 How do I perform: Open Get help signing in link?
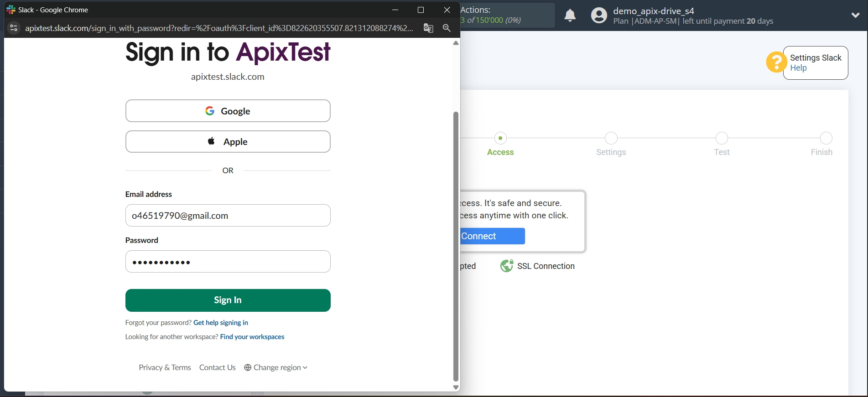coord(221,323)
